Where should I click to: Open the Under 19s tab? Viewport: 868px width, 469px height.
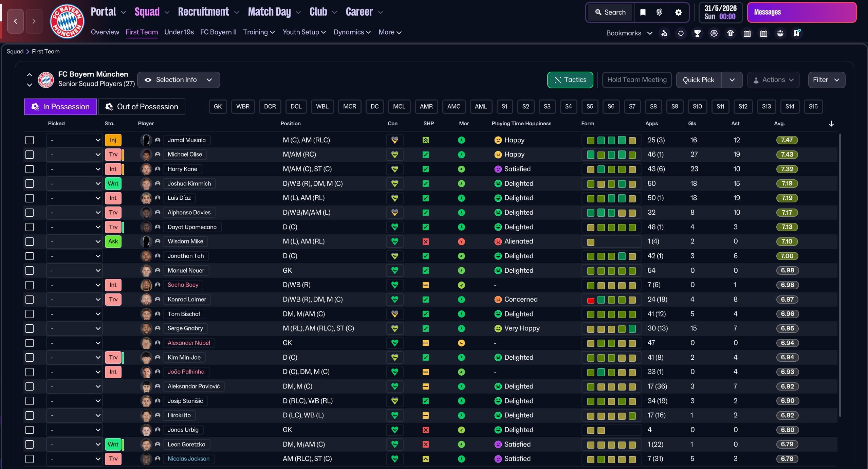179,32
